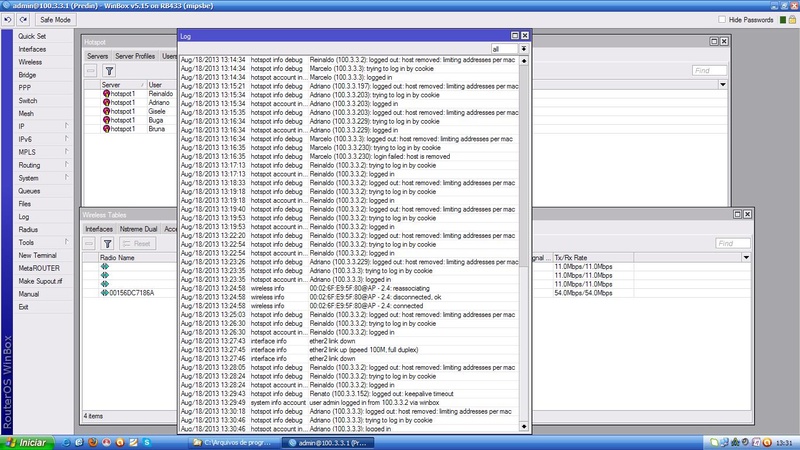Expand the Routing submenu arrow
This screenshot has height=450, width=800.
(67, 164)
